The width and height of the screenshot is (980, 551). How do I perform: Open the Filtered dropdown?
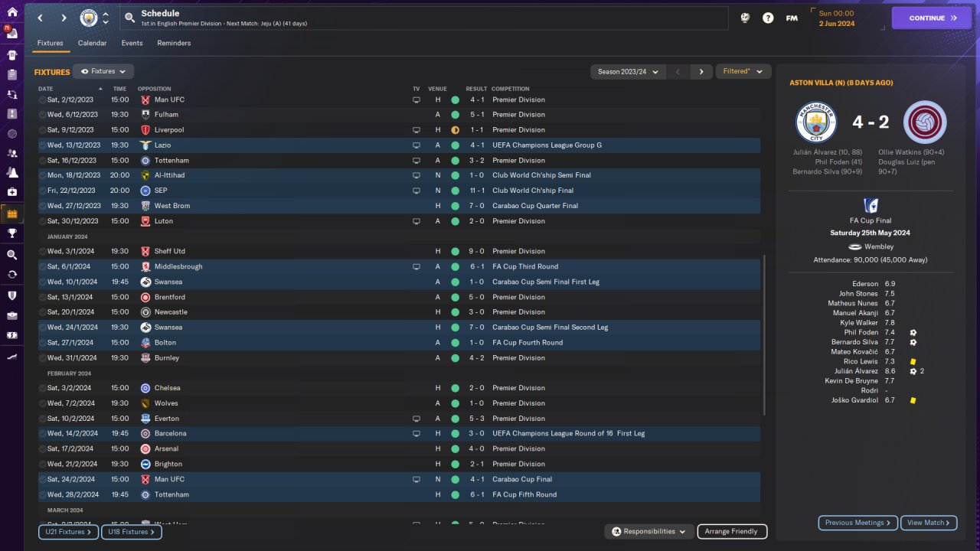(743, 71)
